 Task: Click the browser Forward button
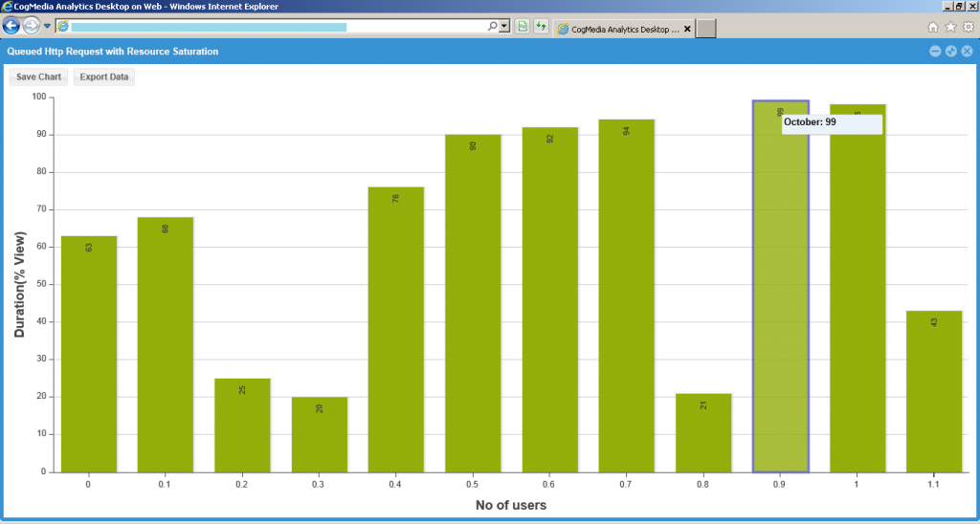(32, 27)
